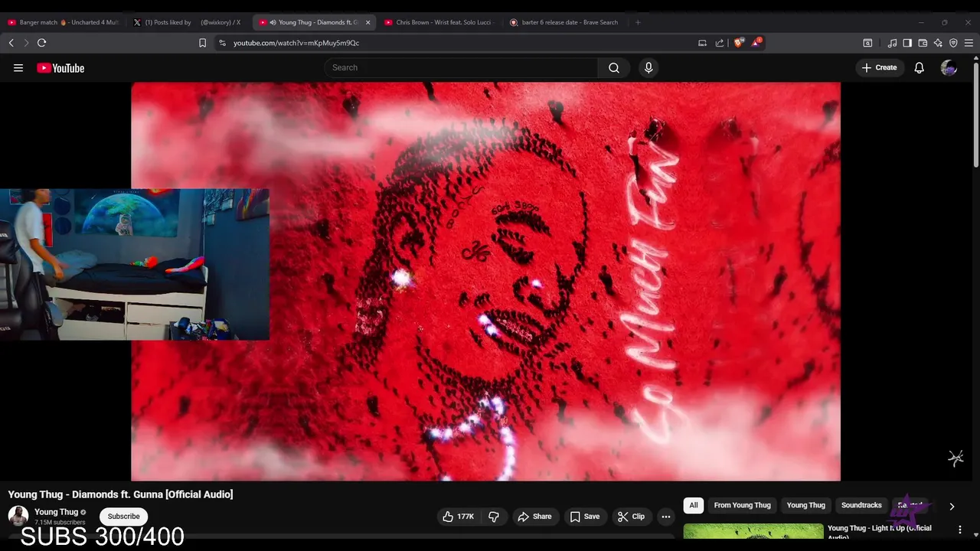980x551 pixels.
Task: Go forward in browser history
Action: (x=26, y=43)
